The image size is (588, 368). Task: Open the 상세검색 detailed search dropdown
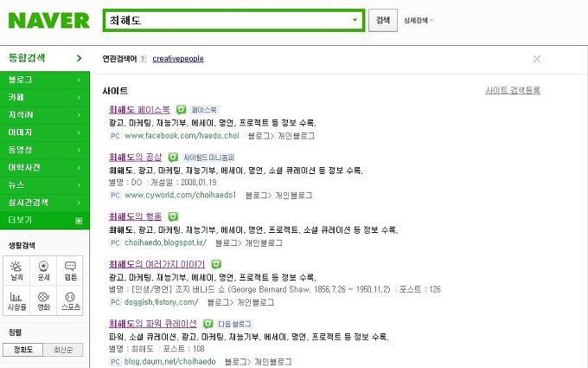(419, 20)
